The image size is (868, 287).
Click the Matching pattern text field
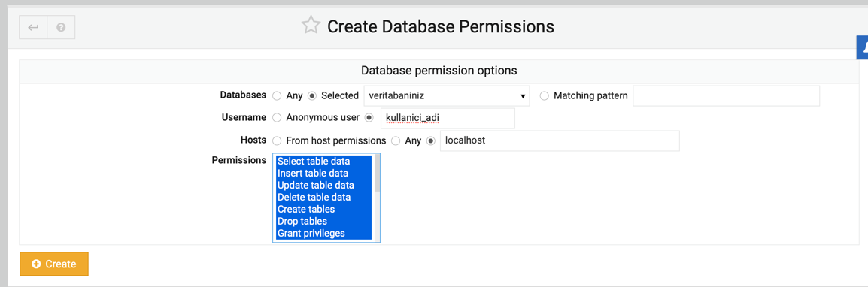click(x=727, y=95)
